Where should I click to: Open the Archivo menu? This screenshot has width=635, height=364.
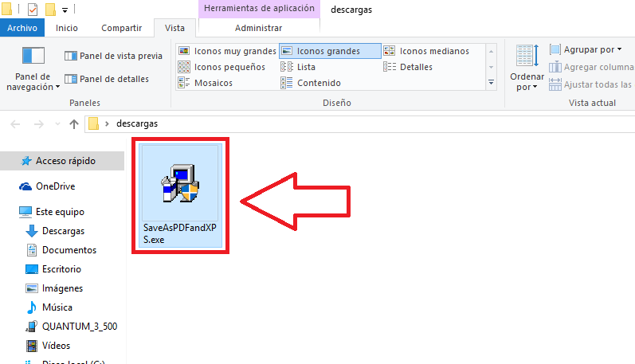[22, 28]
